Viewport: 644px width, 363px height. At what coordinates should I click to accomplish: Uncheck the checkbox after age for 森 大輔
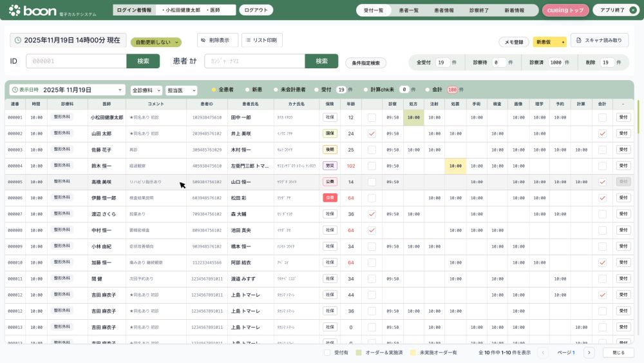point(372,214)
